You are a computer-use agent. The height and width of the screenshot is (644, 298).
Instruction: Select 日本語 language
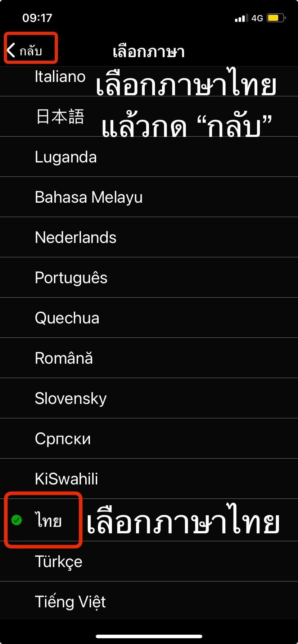(149, 116)
